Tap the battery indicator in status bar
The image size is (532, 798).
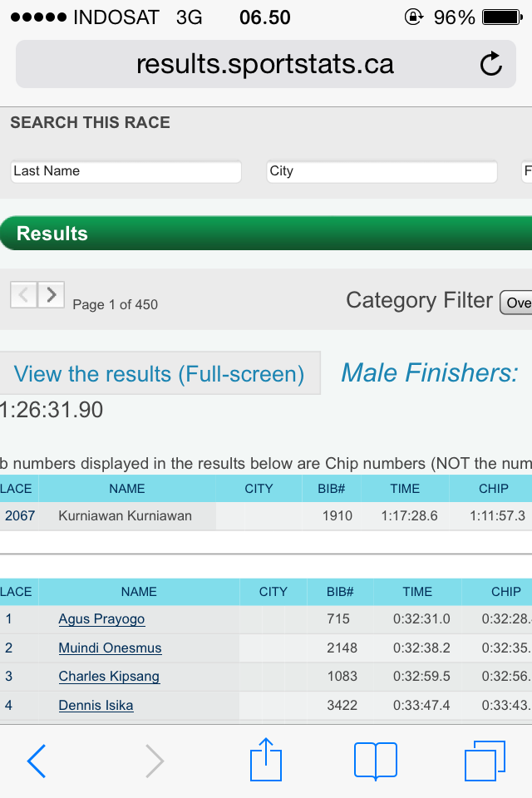coord(502,17)
